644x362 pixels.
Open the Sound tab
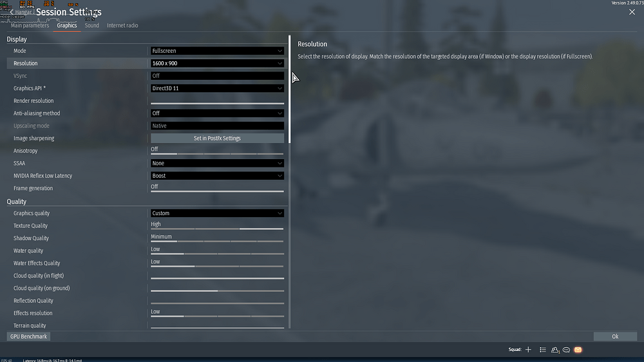point(91,26)
